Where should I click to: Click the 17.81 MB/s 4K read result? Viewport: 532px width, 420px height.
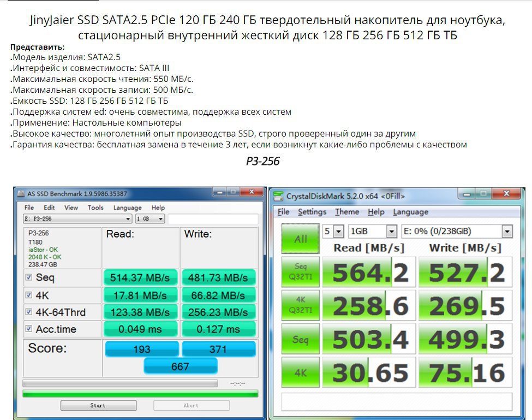coord(140,295)
